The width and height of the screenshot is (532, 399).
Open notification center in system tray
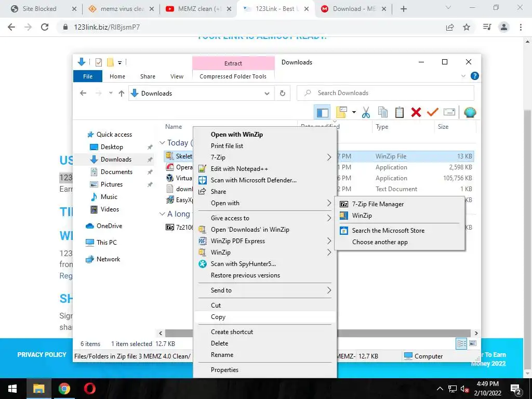coord(516,389)
